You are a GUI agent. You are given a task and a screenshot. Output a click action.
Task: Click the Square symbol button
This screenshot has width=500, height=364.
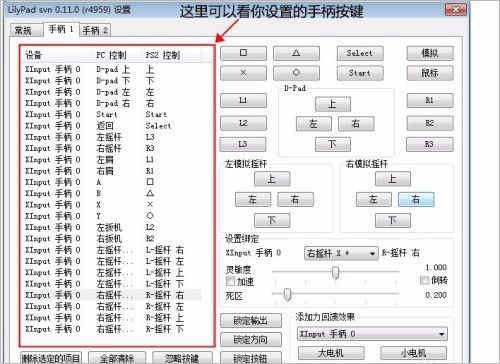pos(243,53)
